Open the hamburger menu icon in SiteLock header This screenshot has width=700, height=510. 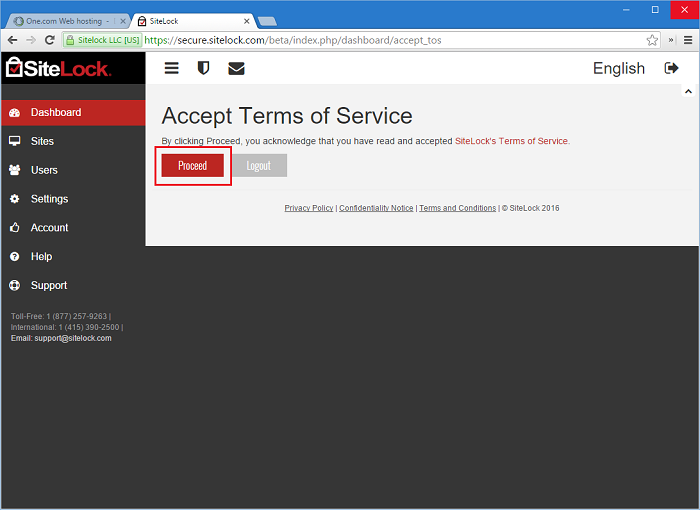171,68
